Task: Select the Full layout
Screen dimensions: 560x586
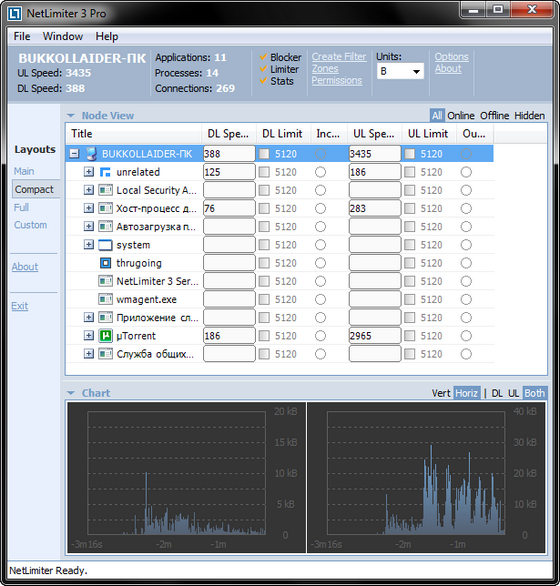Action: [x=21, y=207]
